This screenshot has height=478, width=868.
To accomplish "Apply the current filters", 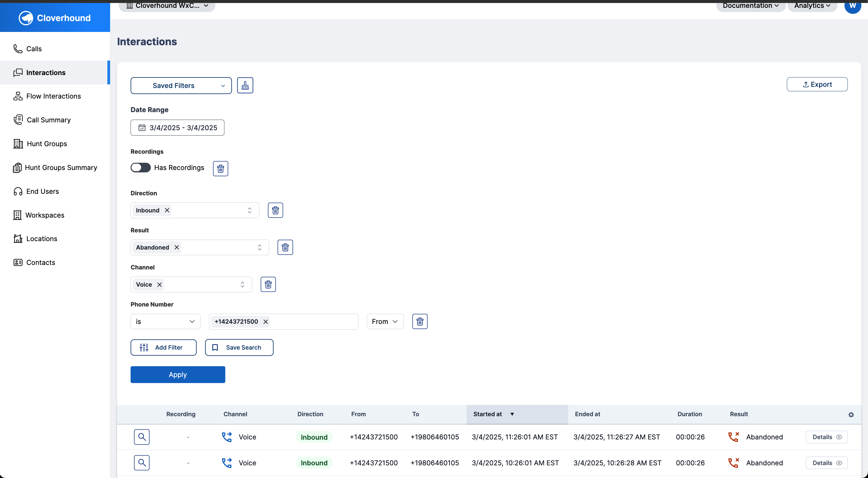I will pos(178,375).
